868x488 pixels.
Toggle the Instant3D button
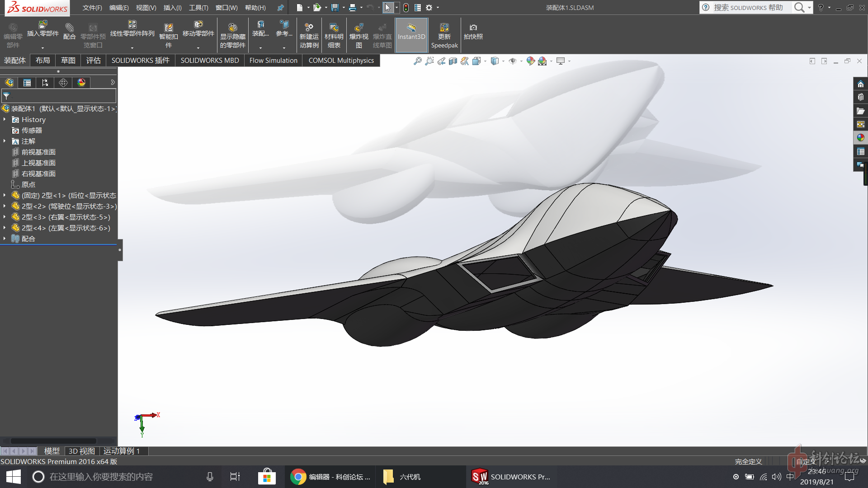tap(411, 35)
